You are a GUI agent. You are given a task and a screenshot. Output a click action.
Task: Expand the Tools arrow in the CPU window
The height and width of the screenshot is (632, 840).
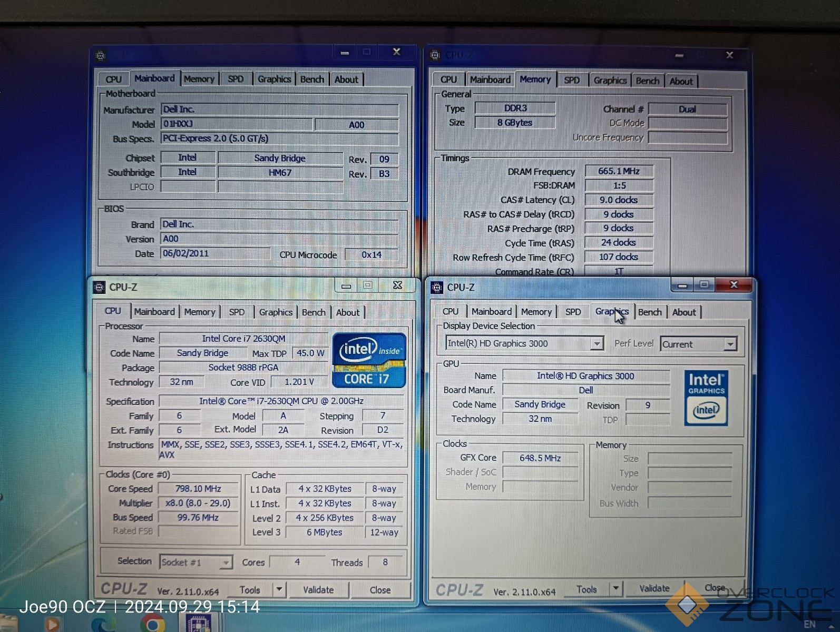pyautogui.click(x=279, y=589)
